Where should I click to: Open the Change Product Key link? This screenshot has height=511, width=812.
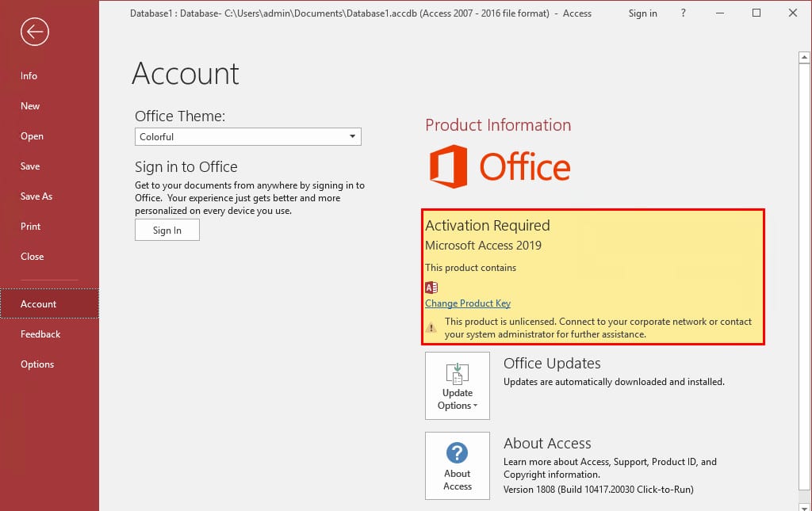coord(468,303)
